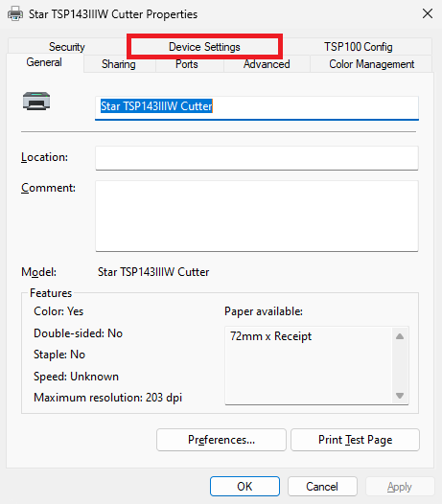The width and height of the screenshot is (442, 504).
Task: Switch to the Device Settings tab
Action: pos(204,47)
